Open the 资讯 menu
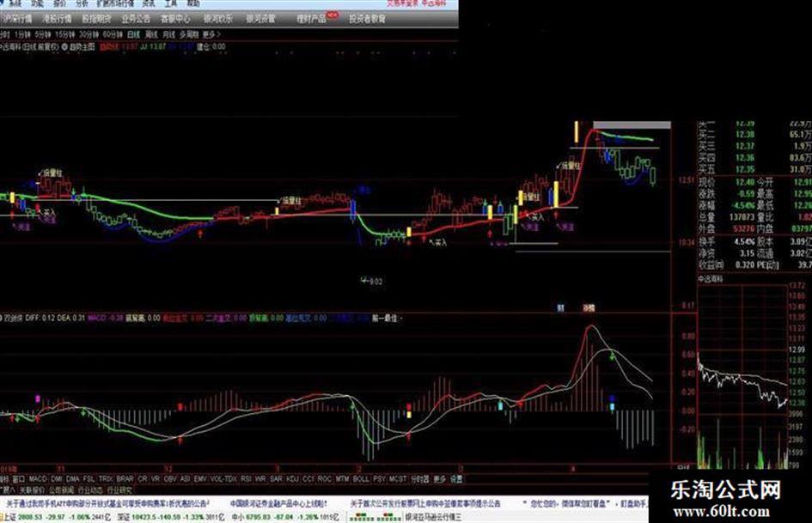Viewport: 812px width, 523px height. pyautogui.click(x=150, y=3)
